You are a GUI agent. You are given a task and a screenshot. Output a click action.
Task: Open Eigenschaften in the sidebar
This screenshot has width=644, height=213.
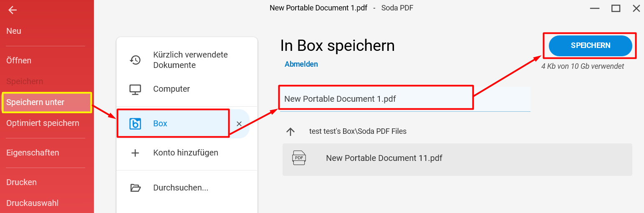(x=33, y=153)
